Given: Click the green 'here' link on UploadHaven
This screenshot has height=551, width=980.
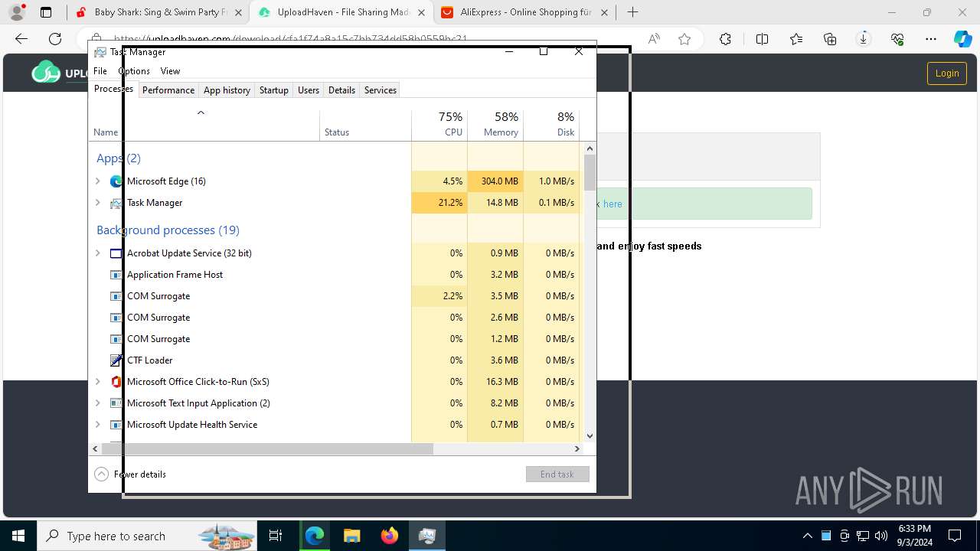Looking at the screenshot, I should tap(612, 204).
